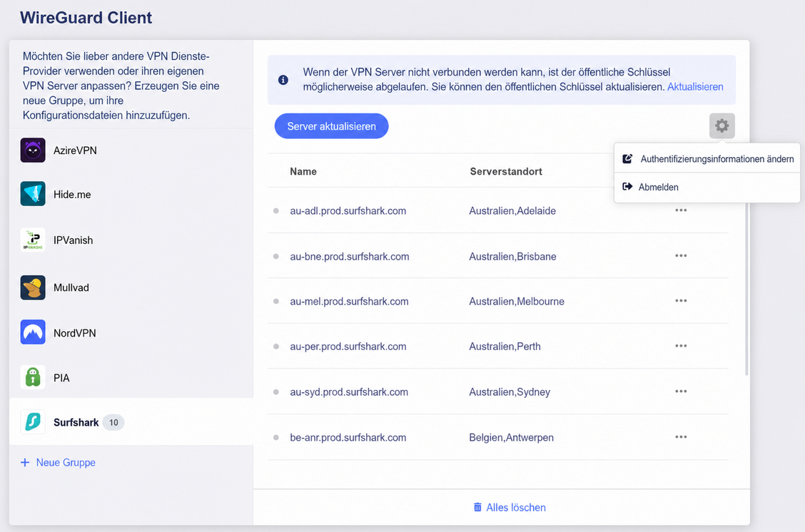Viewport: 805px width, 532px height.
Task: Select the PIA group label
Action: pos(61,378)
